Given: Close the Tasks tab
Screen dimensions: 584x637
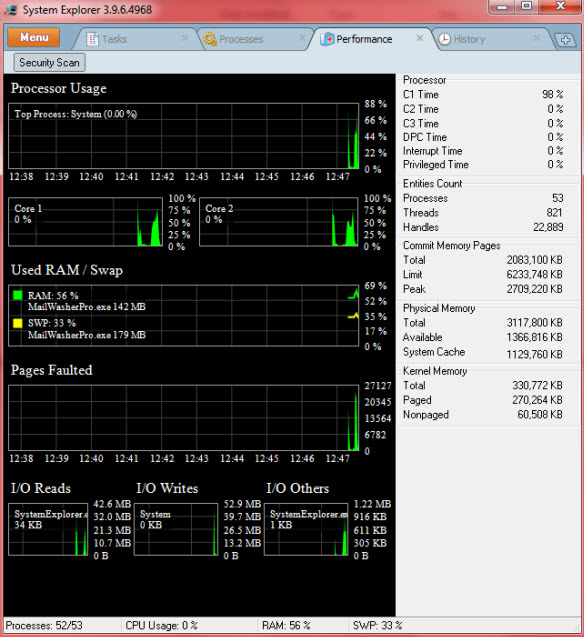Looking at the screenshot, I should [185, 38].
